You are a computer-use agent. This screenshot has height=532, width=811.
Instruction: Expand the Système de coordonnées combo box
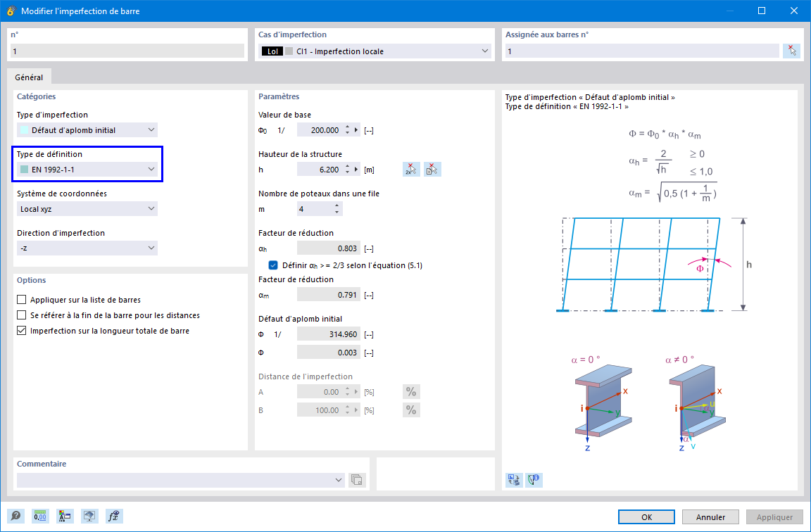click(x=87, y=209)
